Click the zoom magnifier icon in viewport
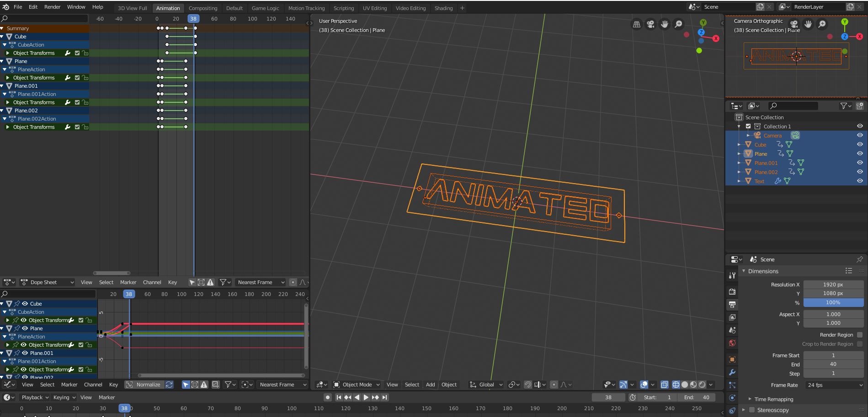Image resolution: width=868 pixels, height=417 pixels. tap(679, 24)
